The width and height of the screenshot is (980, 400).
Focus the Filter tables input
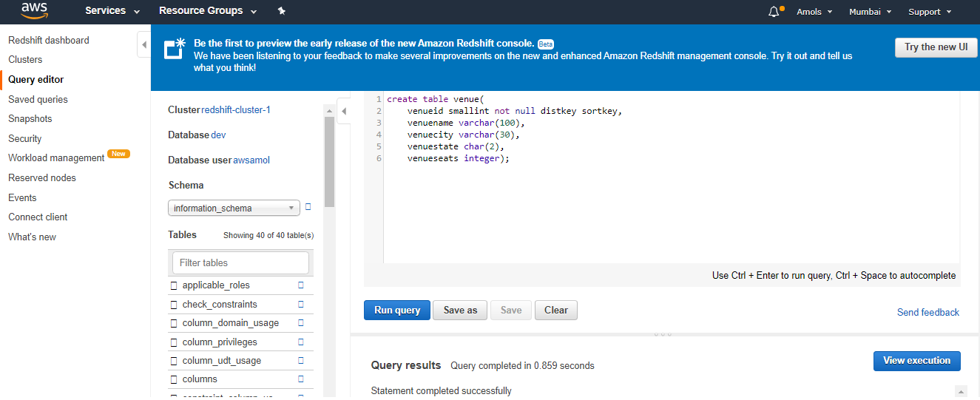click(240, 262)
